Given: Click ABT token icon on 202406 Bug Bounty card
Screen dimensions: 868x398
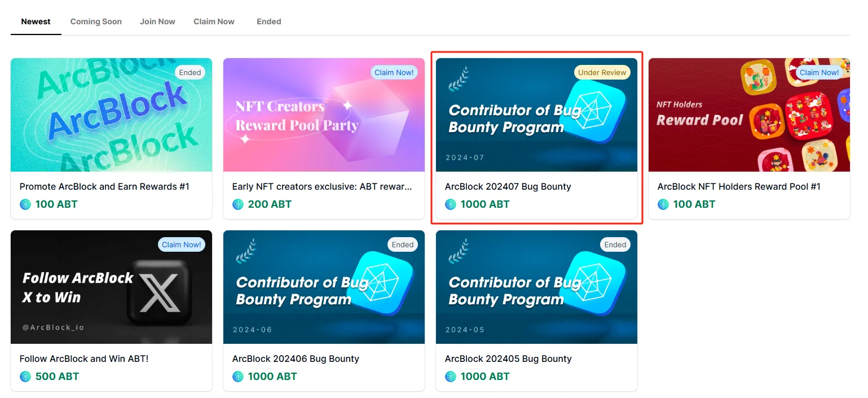Looking at the screenshot, I should click(238, 377).
